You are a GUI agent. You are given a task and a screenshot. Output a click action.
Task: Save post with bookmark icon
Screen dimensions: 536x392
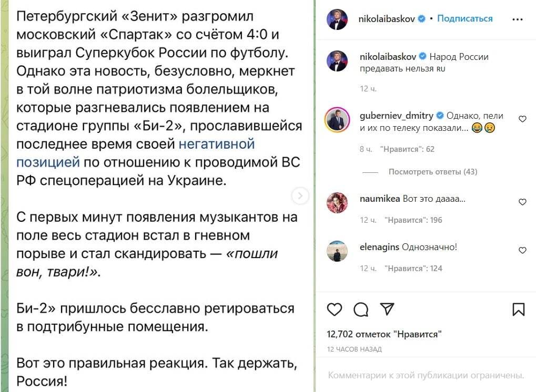pyautogui.click(x=518, y=310)
